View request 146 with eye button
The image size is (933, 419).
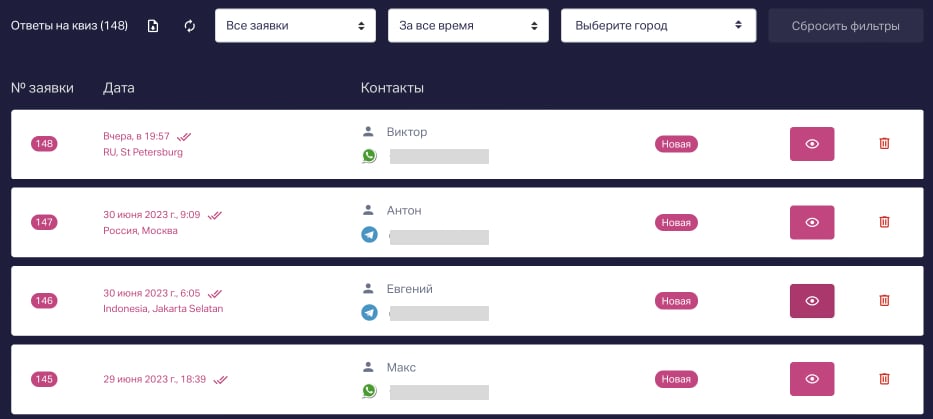coord(812,300)
